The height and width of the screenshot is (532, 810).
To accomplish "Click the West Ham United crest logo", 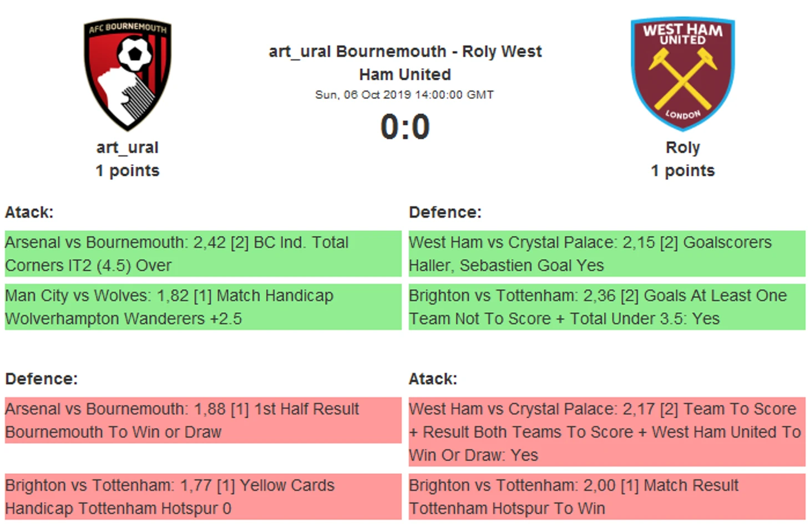I will tap(682, 74).
